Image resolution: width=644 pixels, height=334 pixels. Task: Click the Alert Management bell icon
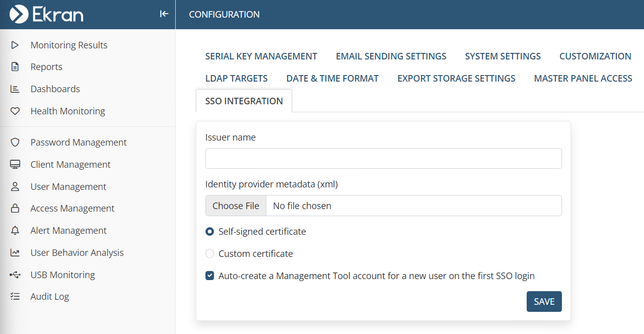pos(15,231)
